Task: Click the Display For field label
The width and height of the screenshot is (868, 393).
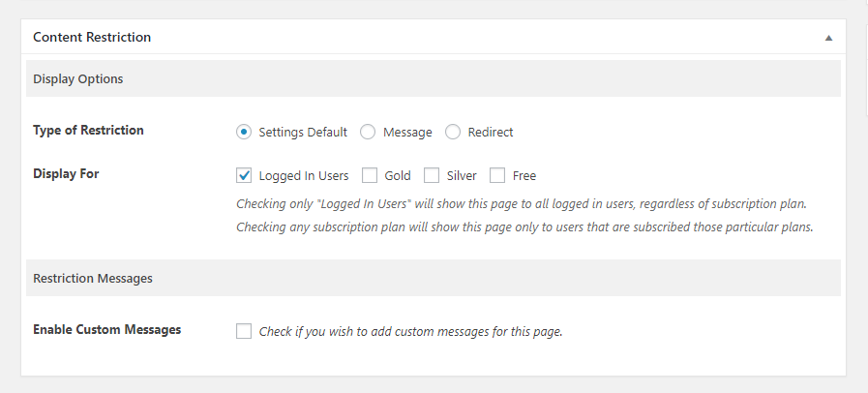Action: click(66, 174)
